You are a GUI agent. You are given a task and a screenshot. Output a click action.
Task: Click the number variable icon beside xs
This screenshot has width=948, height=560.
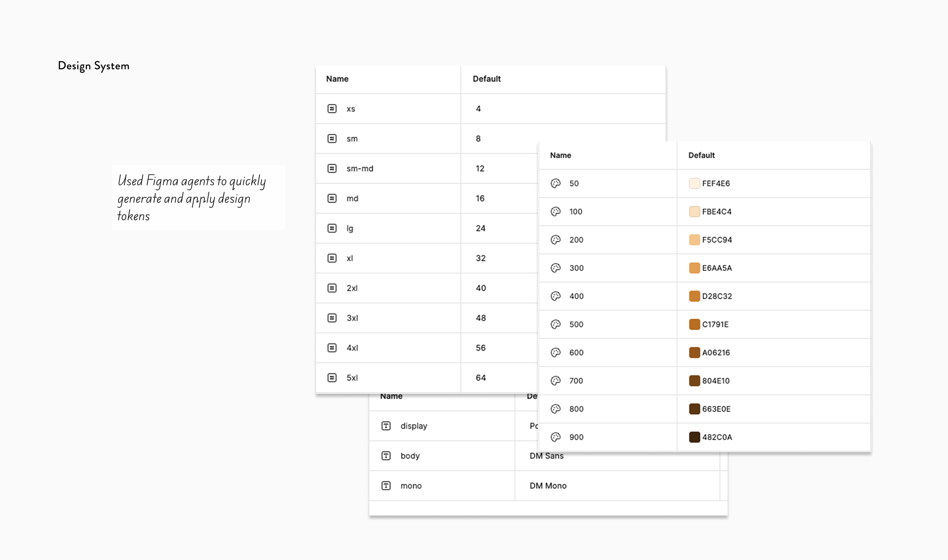click(332, 109)
